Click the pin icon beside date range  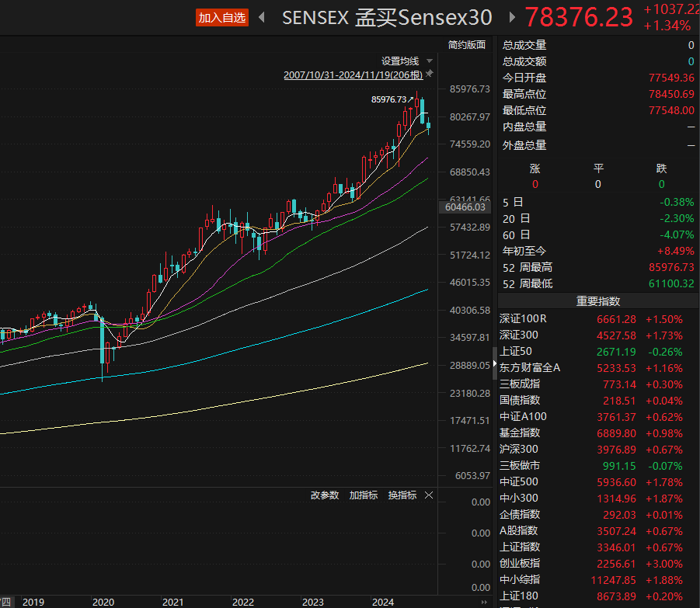click(430, 75)
